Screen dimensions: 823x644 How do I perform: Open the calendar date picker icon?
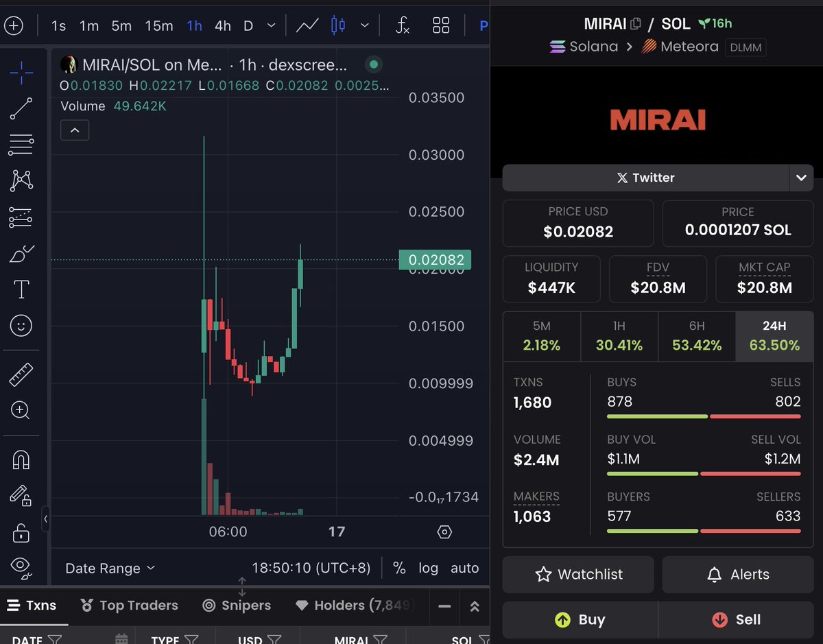click(121, 640)
